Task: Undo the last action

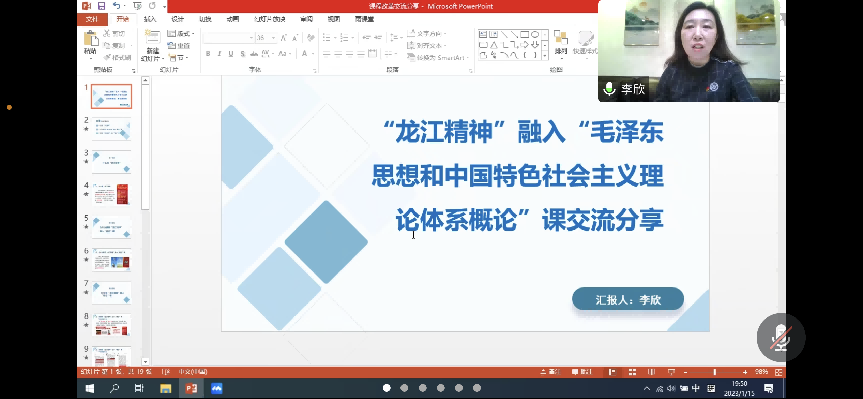Action: tap(117, 6)
